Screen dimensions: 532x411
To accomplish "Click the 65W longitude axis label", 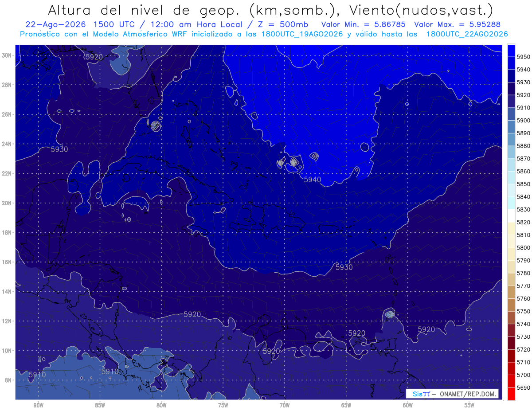I will click(346, 405).
